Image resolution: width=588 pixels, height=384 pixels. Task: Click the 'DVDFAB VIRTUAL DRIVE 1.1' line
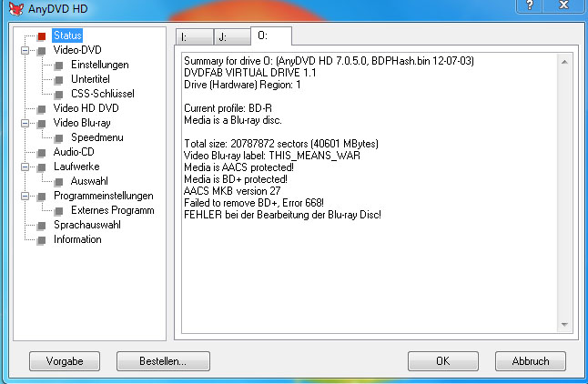[x=250, y=73]
